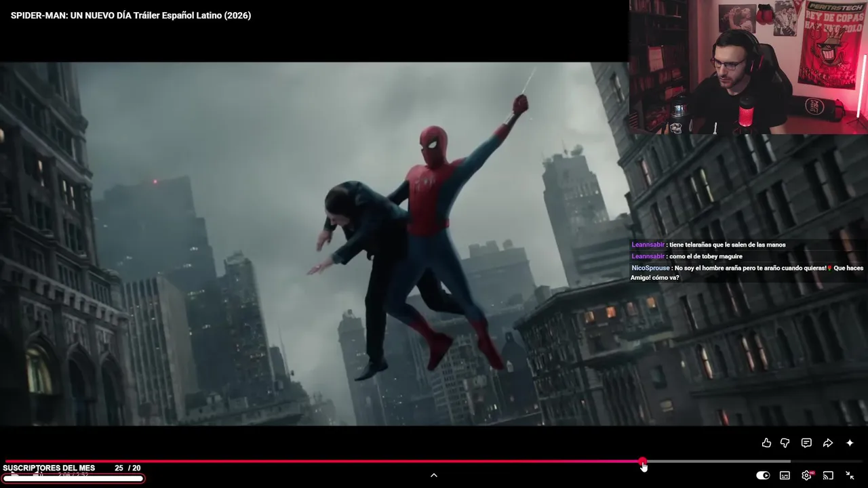Cast video to a TV

point(828,475)
